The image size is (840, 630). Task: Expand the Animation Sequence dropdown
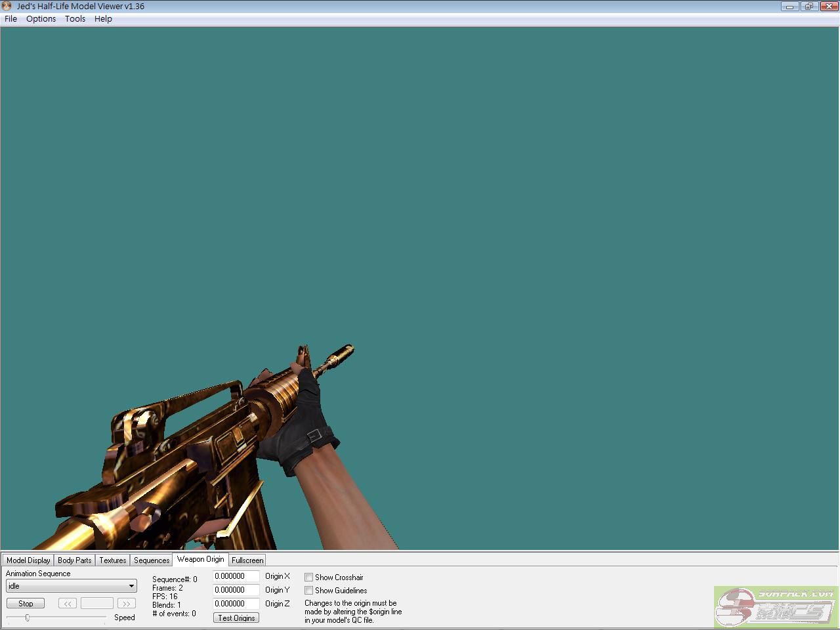pos(131,586)
